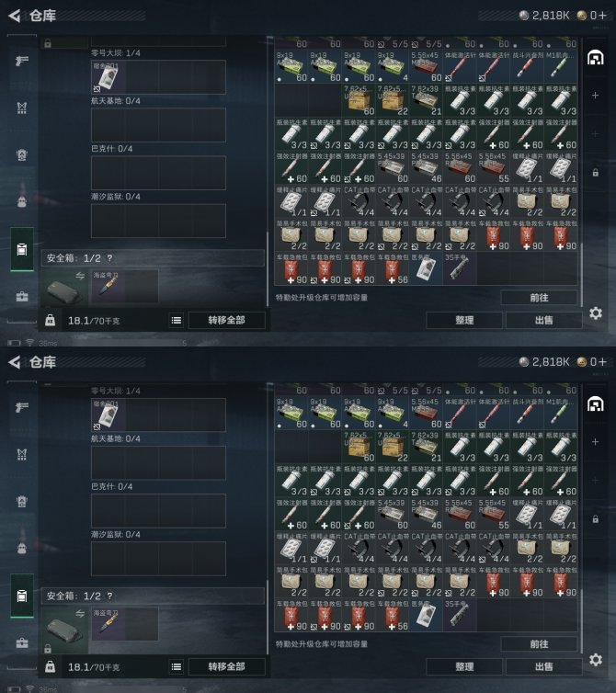
Task: Select the armor vest icon in lower sidebar
Action: (22, 454)
